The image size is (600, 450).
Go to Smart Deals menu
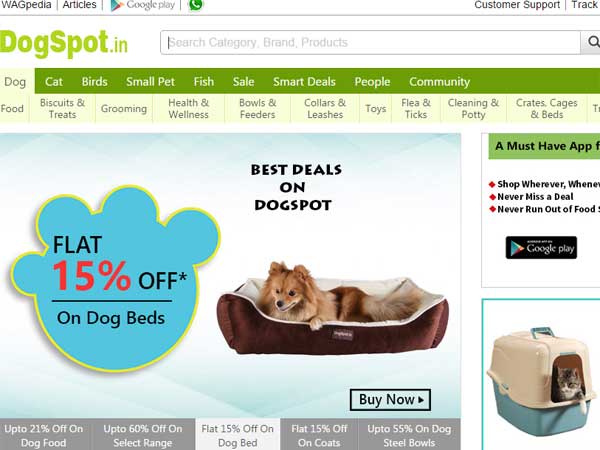tap(304, 81)
